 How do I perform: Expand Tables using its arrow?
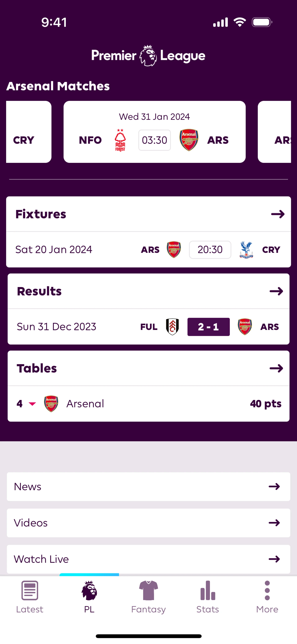coord(276,368)
